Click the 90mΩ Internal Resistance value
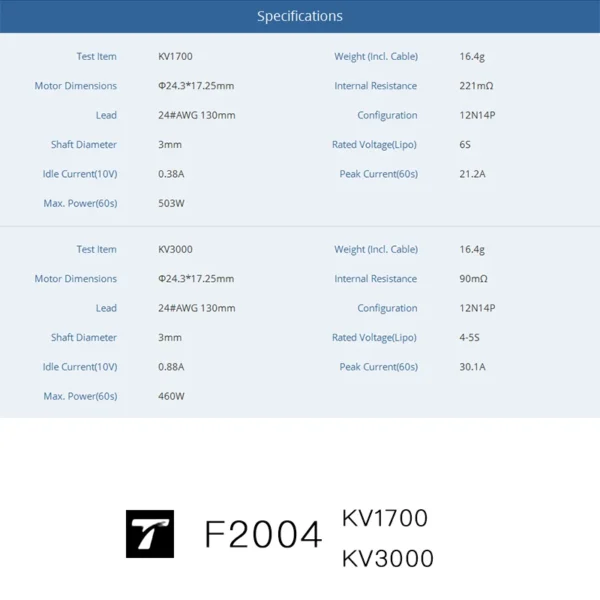Viewport: 600px width, 600px height. click(473, 279)
